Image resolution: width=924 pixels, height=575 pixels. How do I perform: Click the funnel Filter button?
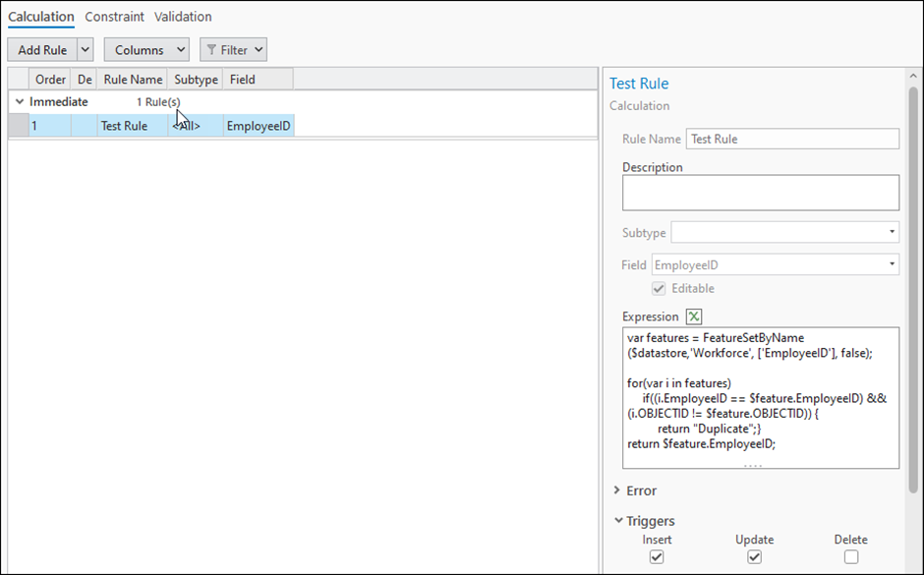(x=233, y=49)
